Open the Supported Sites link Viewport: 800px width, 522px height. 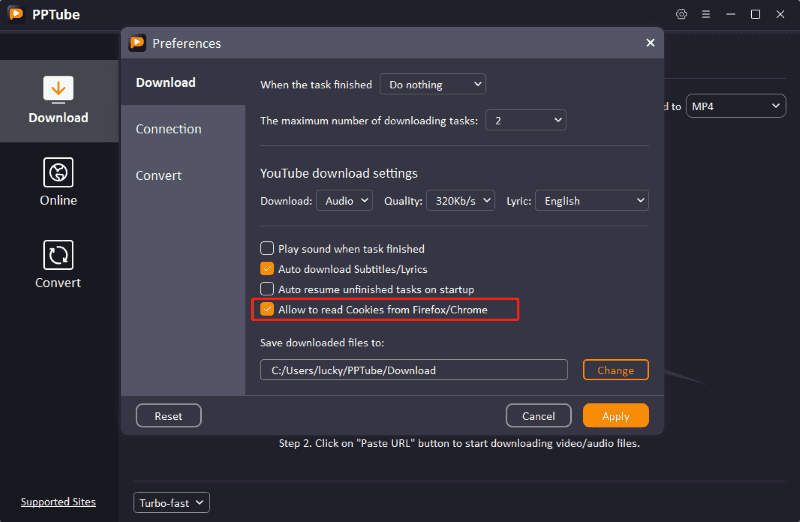(x=58, y=502)
